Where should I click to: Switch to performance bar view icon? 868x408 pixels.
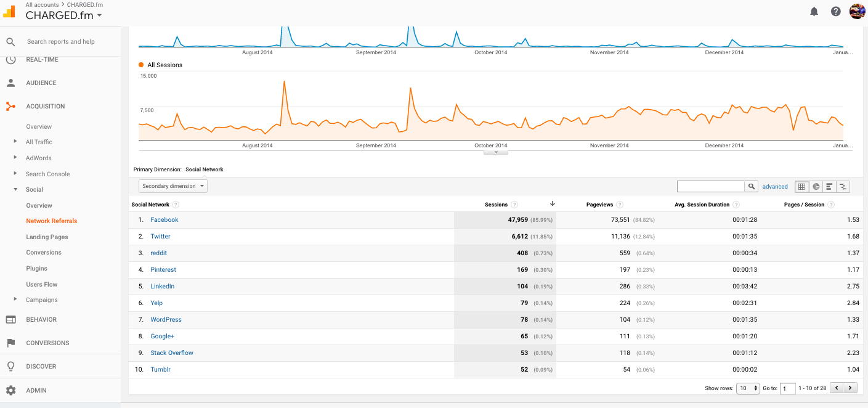pos(829,186)
